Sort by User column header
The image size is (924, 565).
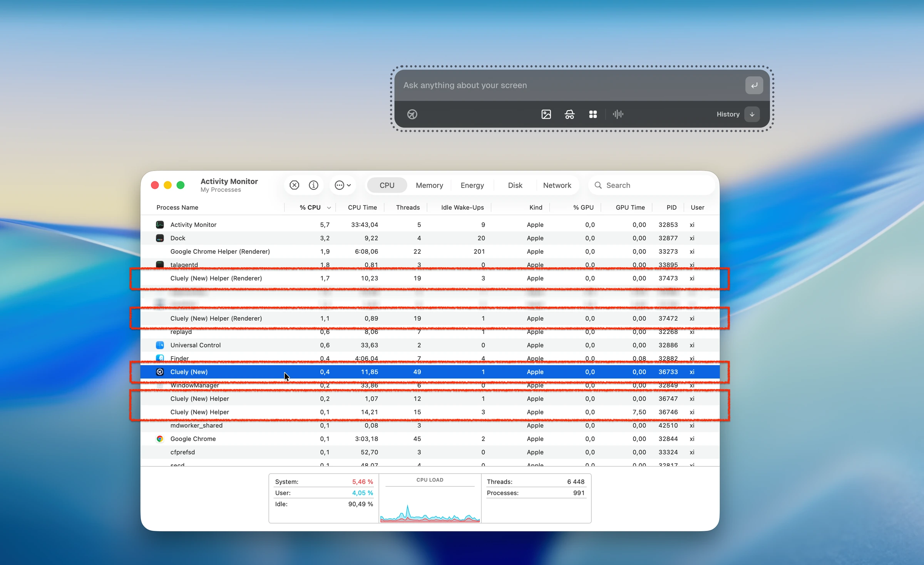[x=697, y=208]
